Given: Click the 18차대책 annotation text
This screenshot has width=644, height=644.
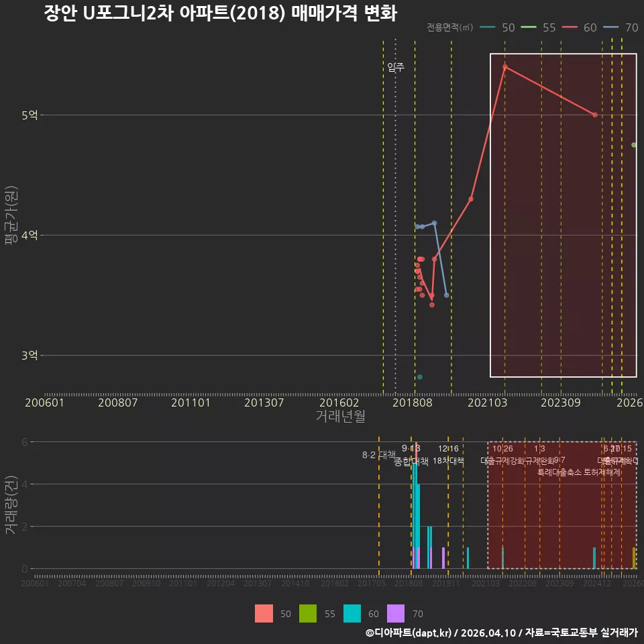Looking at the screenshot, I should click(449, 460).
